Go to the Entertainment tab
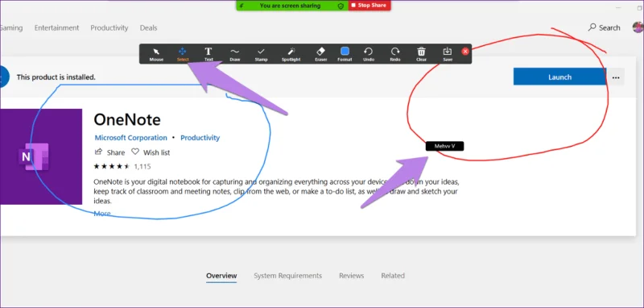Screen dimensions: 644x308 point(56,28)
